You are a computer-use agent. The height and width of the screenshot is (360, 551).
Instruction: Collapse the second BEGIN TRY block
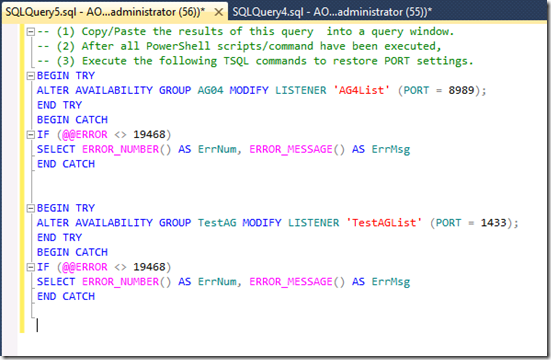(x=31, y=208)
